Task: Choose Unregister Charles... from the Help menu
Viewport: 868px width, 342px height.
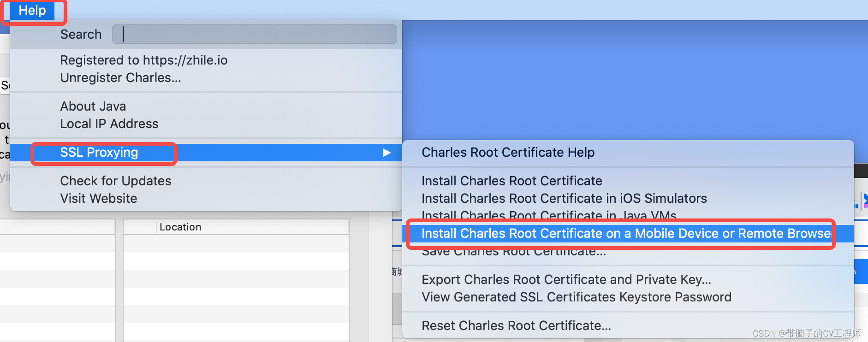Action: (120, 77)
